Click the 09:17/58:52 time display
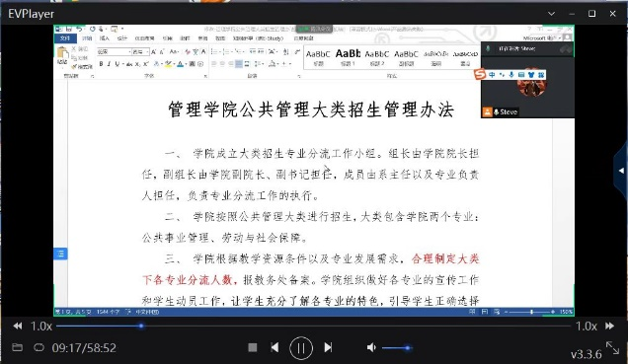This screenshot has width=628, height=364. [x=84, y=347]
